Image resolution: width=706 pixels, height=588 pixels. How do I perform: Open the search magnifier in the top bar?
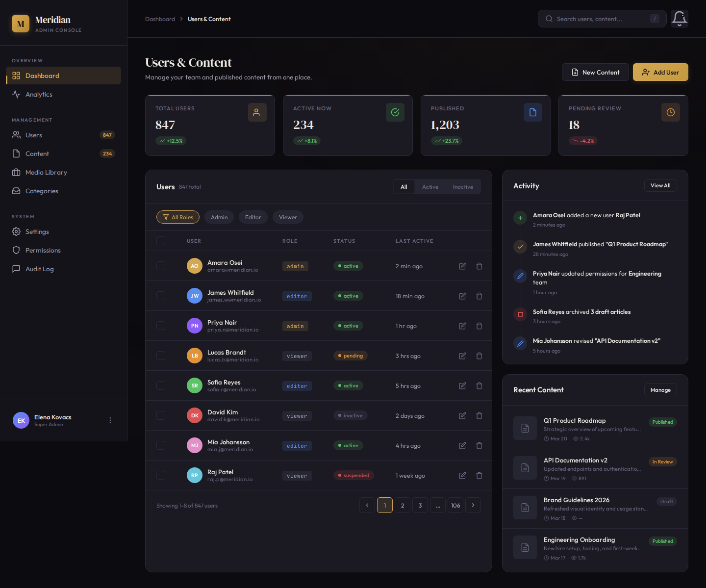[549, 19]
